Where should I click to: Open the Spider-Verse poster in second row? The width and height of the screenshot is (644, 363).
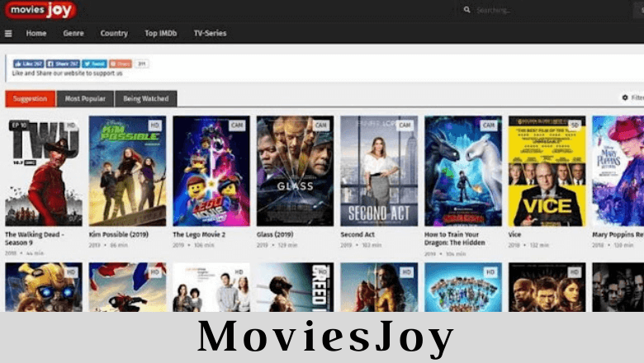pyautogui.click(x=128, y=287)
